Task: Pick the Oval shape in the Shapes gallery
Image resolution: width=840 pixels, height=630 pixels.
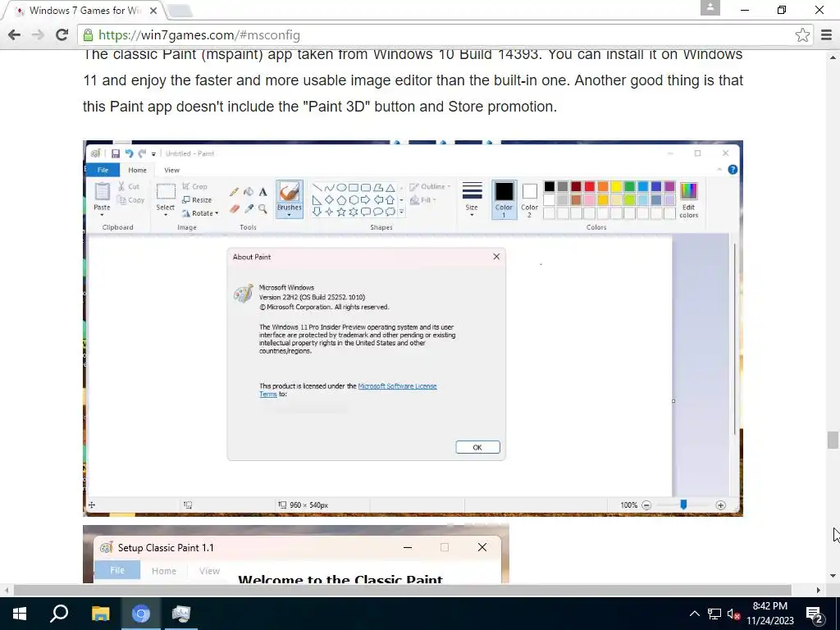Action: click(x=341, y=188)
